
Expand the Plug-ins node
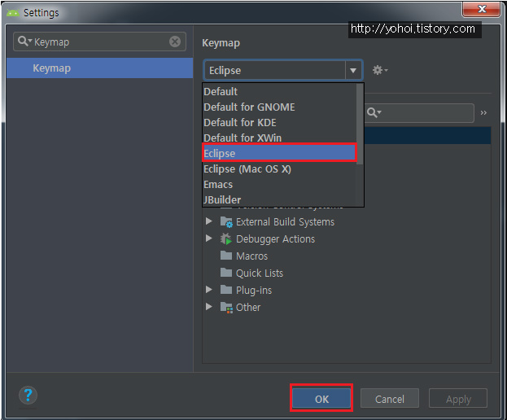tap(209, 290)
